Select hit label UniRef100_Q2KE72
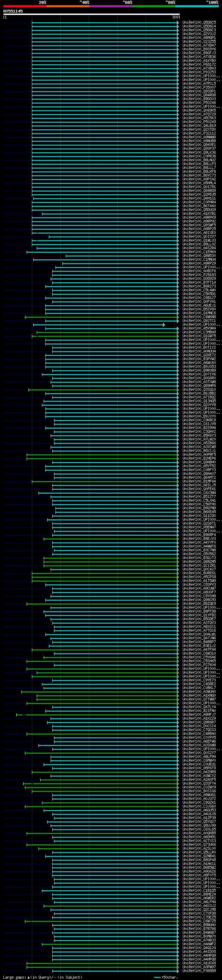This screenshot has height=980, width=222. 199,355
